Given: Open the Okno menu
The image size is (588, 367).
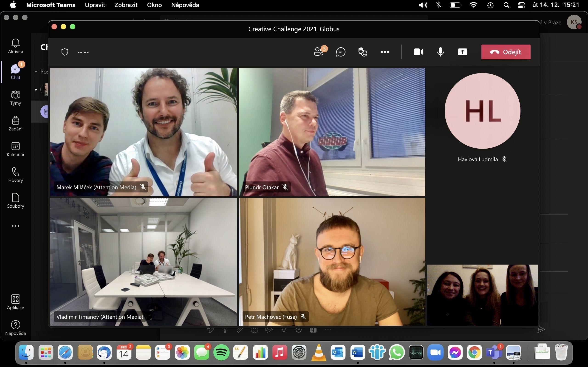Looking at the screenshot, I should click(x=154, y=5).
